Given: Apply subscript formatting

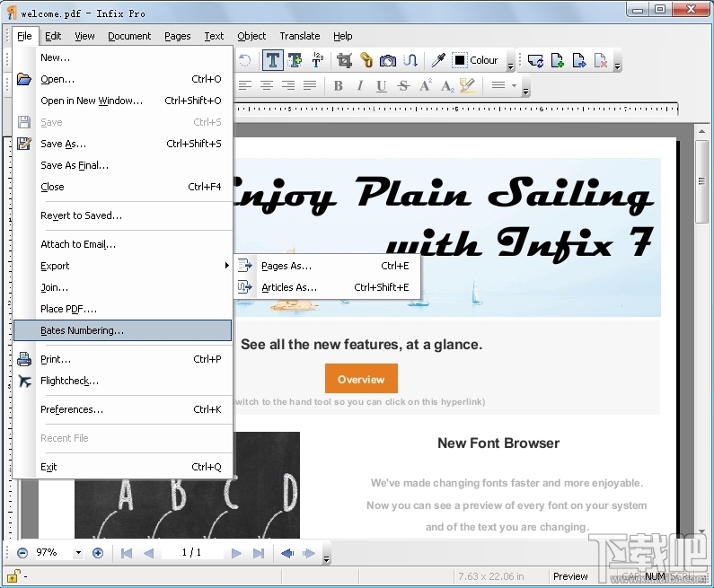Looking at the screenshot, I should tap(447, 85).
